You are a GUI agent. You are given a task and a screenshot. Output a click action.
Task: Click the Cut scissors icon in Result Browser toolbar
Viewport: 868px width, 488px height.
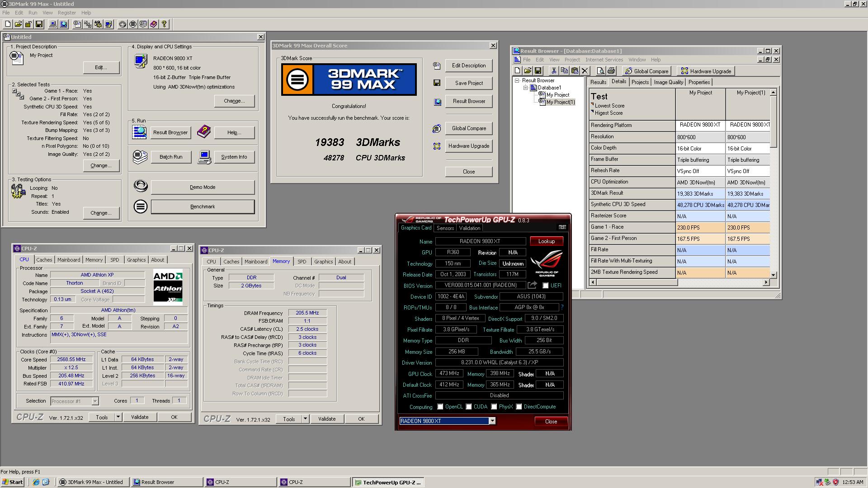click(x=554, y=71)
